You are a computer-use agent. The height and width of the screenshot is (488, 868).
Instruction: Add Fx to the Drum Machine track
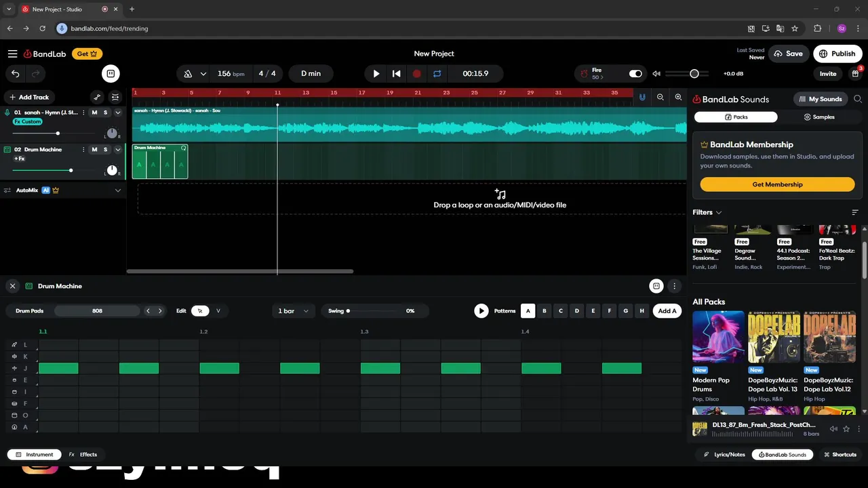(x=20, y=159)
